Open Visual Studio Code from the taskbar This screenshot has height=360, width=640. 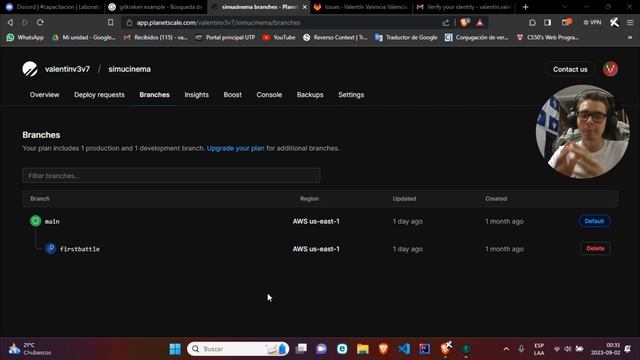tap(404, 349)
